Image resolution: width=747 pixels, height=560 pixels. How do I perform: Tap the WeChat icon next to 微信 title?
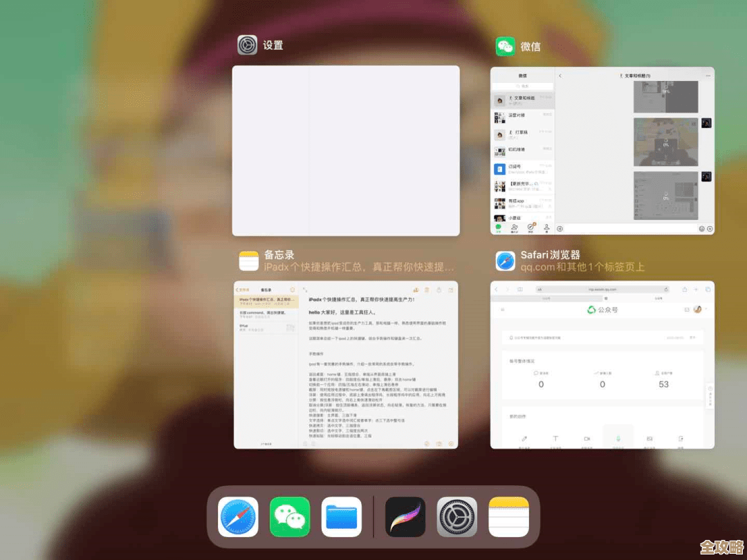click(505, 46)
